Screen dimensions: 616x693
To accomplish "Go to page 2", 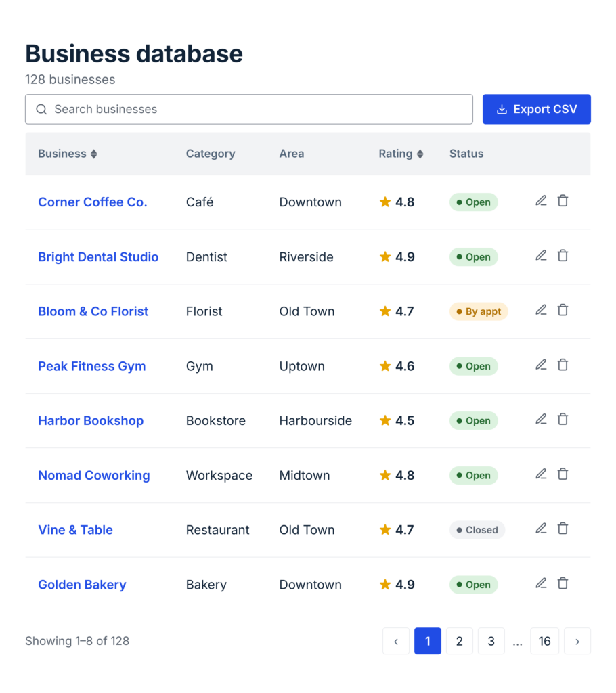I will click(x=460, y=641).
